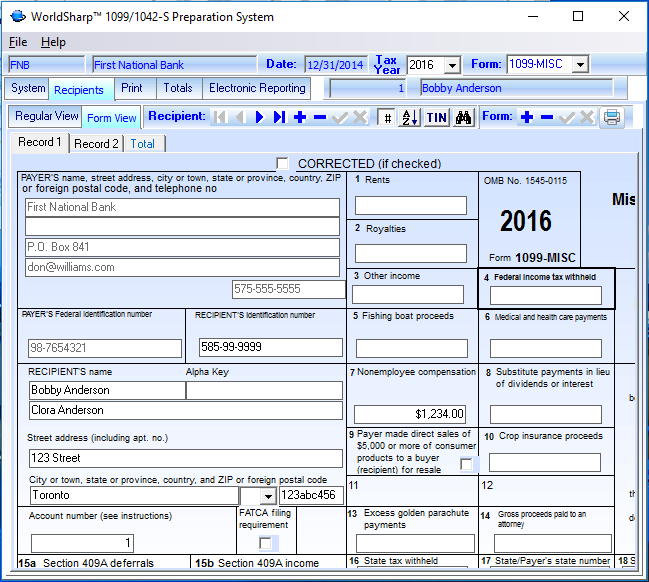The width and height of the screenshot is (649, 582).
Task: Open the Tax Year dropdown
Action: tap(451, 65)
